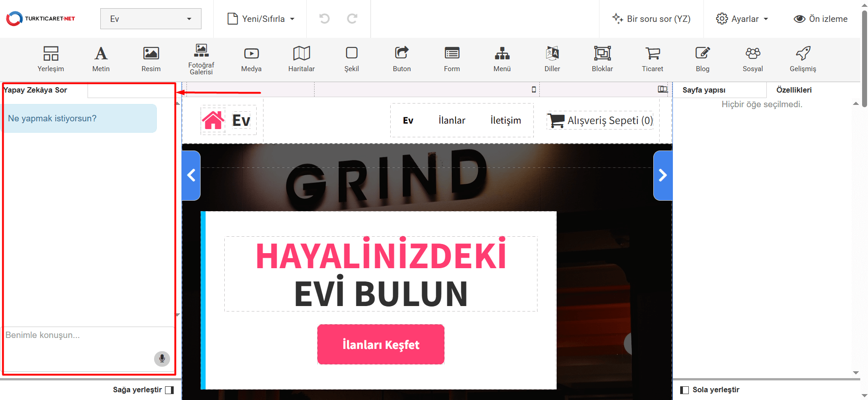Screen dimensions: 868x400
Task: Open the Metin text tool
Action: [x=101, y=59]
